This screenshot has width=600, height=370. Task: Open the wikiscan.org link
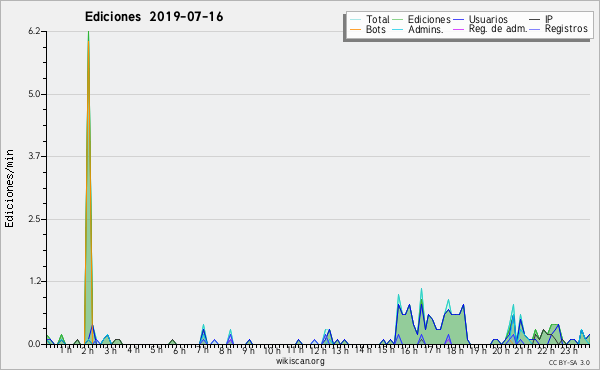point(300,361)
